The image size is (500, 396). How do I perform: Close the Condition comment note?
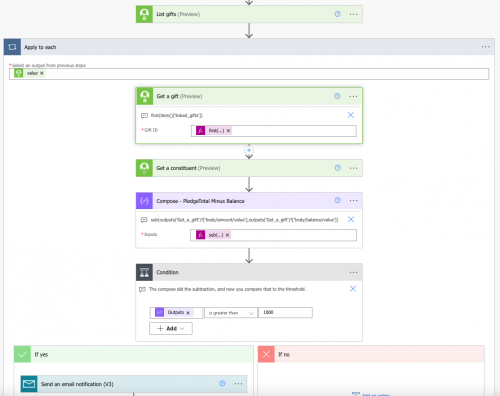click(353, 289)
